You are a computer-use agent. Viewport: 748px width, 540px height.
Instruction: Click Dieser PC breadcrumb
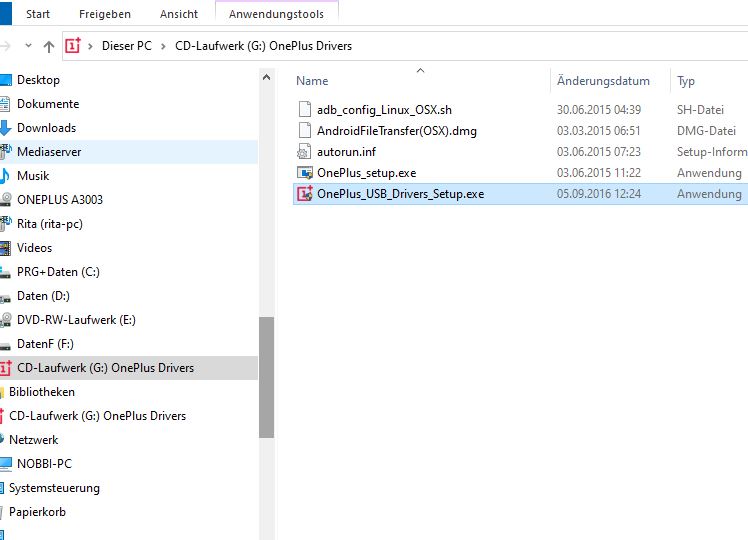[x=127, y=46]
